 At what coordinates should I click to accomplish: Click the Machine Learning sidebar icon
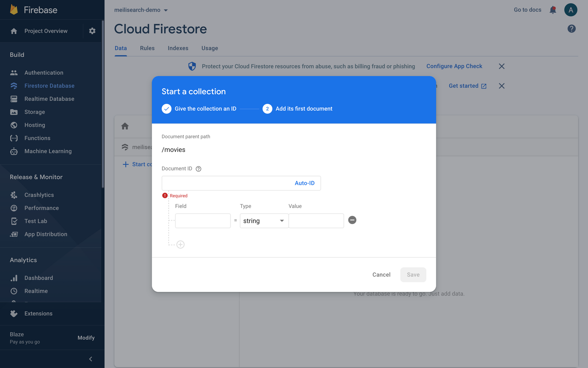point(14,151)
